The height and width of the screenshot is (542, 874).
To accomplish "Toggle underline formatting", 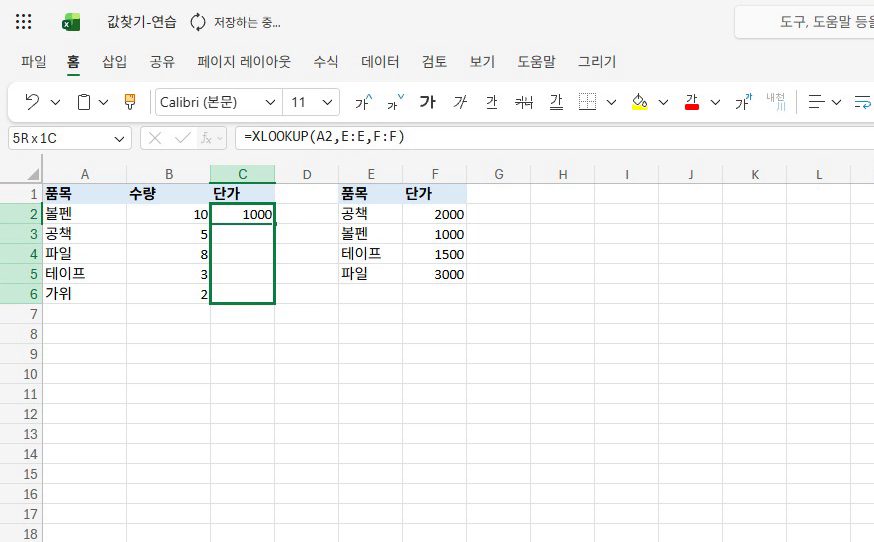I will point(491,102).
